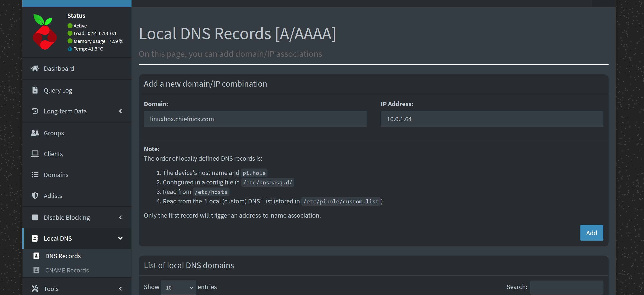The image size is (644, 295).
Task: Open the Query Log menu item
Action: pos(77,90)
